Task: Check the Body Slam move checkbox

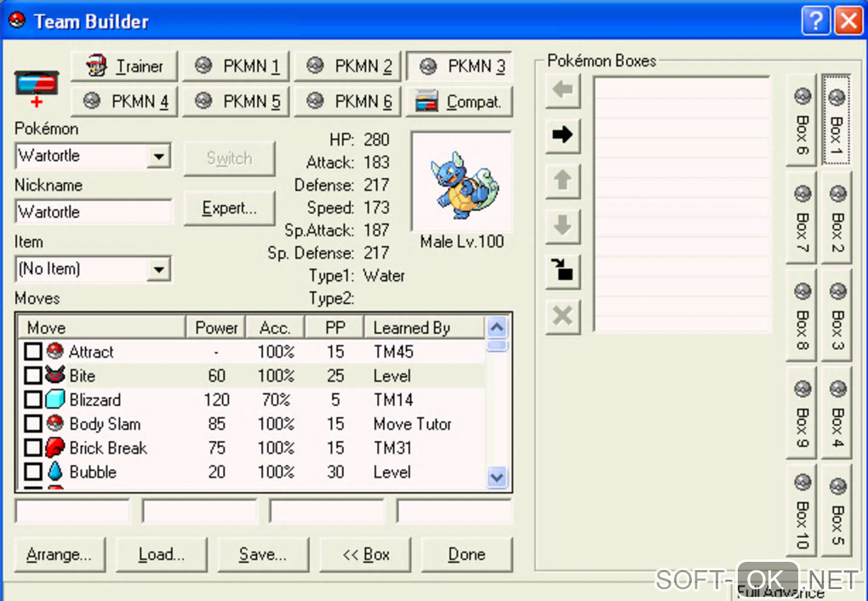Action: [32, 423]
